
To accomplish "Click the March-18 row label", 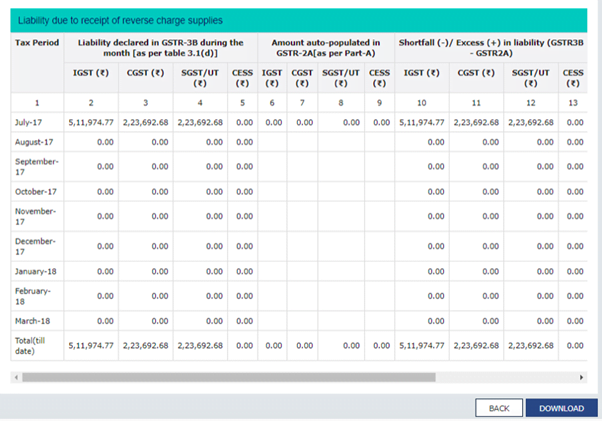I will (34, 320).
